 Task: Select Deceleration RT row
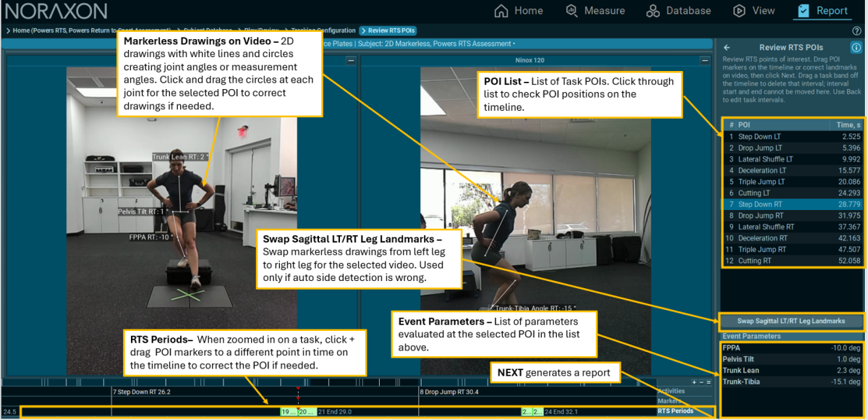[x=793, y=238]
